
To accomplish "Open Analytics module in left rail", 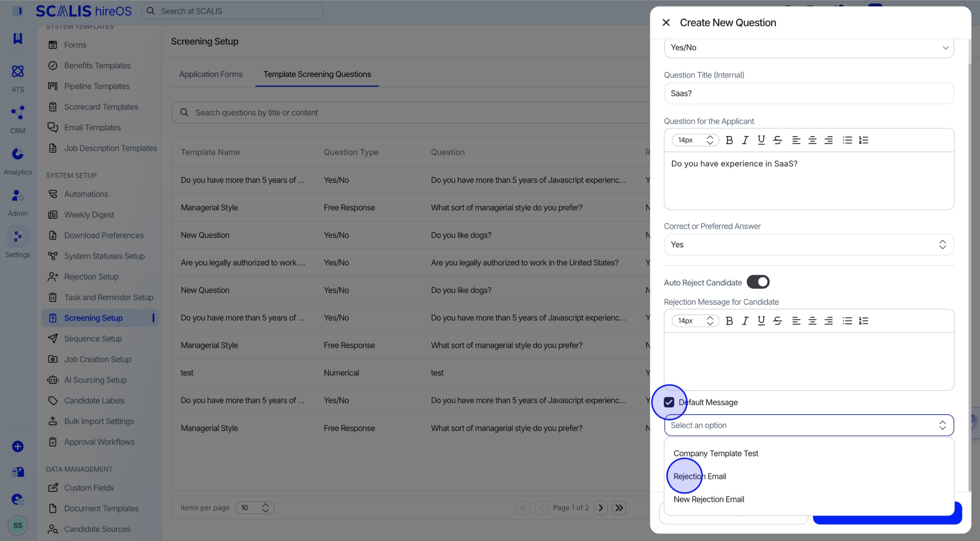I will (18, 161).
